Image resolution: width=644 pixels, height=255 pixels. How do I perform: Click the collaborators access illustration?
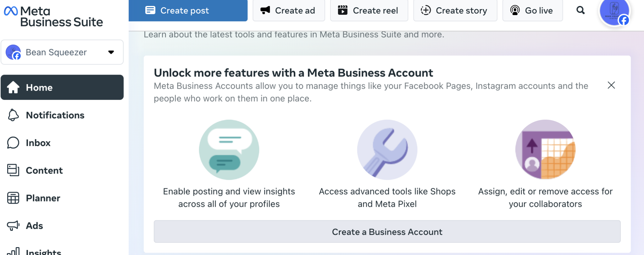click(545, 150)
